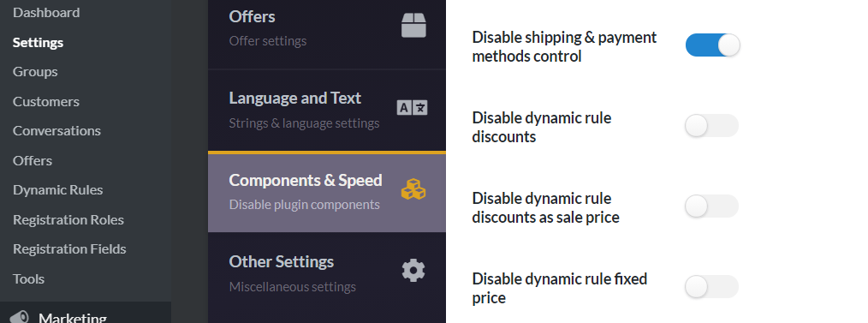Open the Offers settings tab

(x=327, y=33)
